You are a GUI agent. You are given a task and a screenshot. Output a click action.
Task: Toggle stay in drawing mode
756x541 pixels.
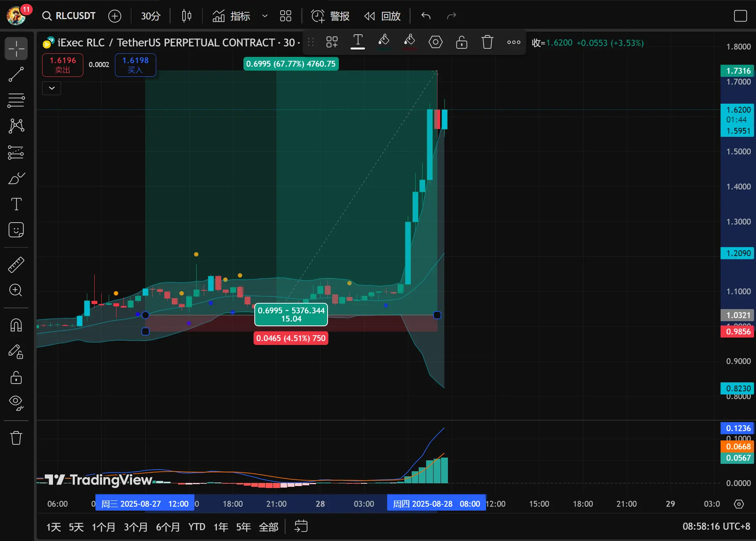click(x=16, y=352)
